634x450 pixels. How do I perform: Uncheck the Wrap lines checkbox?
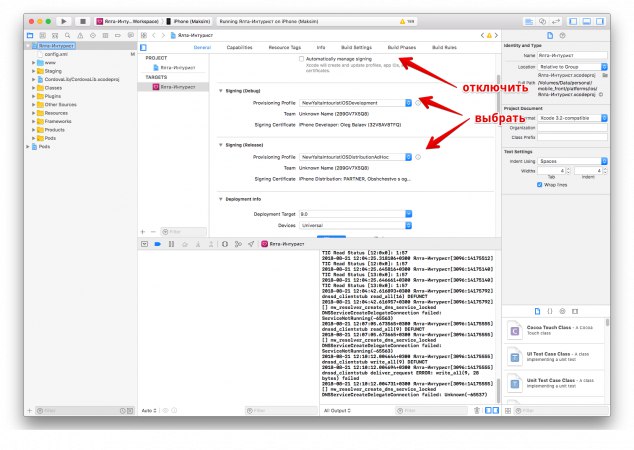pyautogui.click(x=539, y=185)
